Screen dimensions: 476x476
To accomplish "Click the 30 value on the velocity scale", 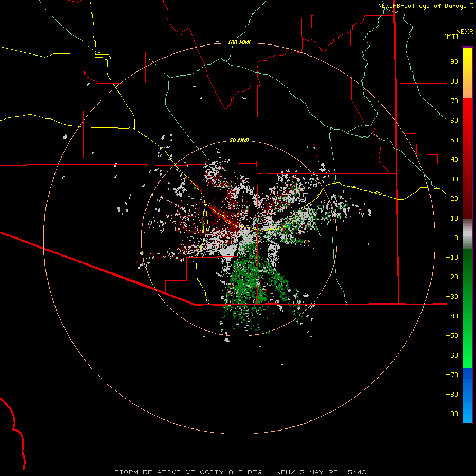I will click(454, 179).
